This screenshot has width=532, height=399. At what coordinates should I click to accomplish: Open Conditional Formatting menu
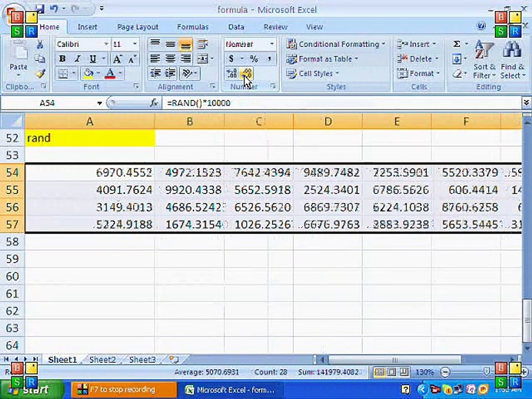coord(336,44)
